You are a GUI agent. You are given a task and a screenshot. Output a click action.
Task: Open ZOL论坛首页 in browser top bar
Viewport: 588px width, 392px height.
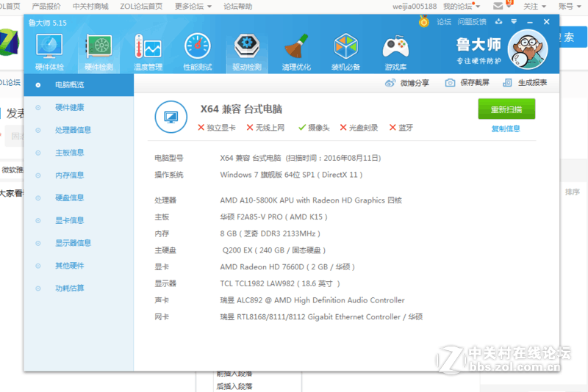point(141,7)
